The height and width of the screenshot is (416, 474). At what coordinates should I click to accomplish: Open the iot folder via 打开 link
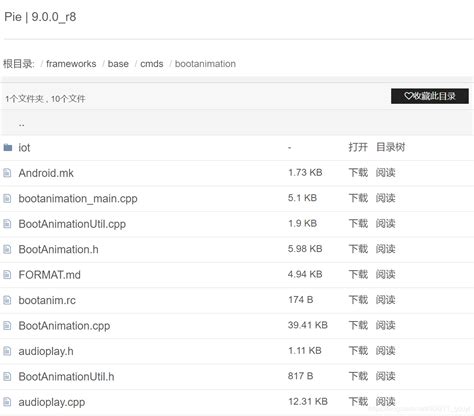coord(358,147)
